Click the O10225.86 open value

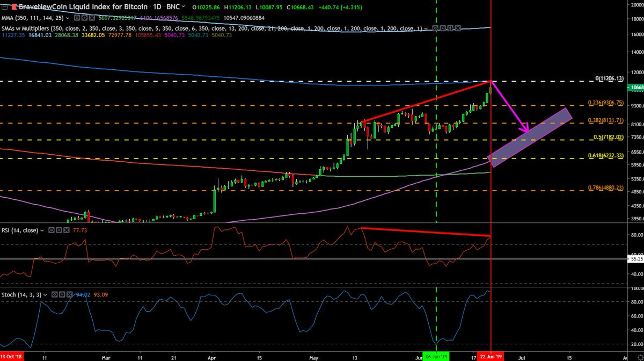207,6
